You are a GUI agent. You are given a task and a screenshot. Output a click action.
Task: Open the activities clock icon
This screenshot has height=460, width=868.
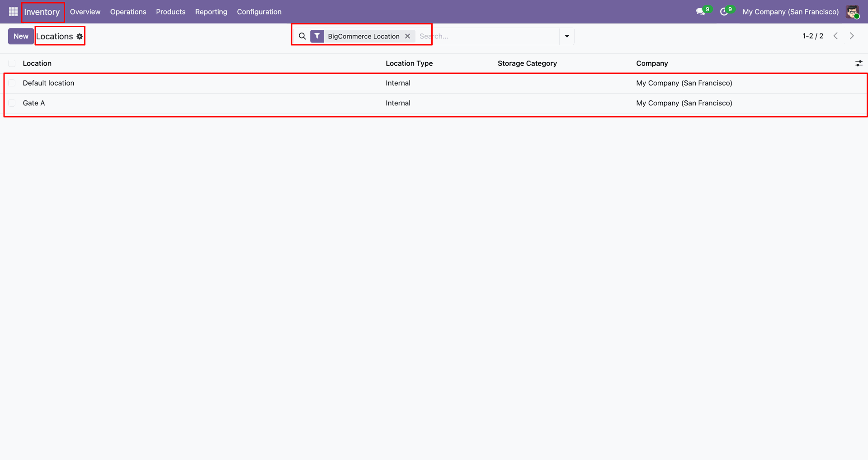[724, 12]
